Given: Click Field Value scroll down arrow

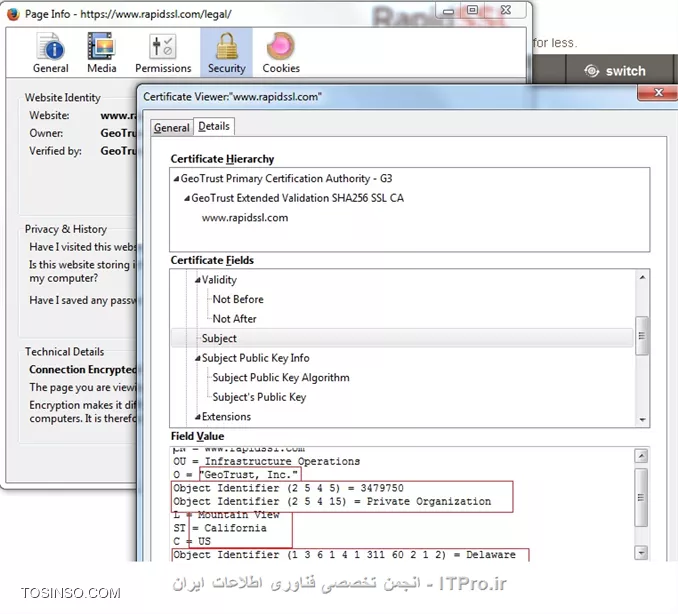Looking at the screenshot, I should point(641,553).
